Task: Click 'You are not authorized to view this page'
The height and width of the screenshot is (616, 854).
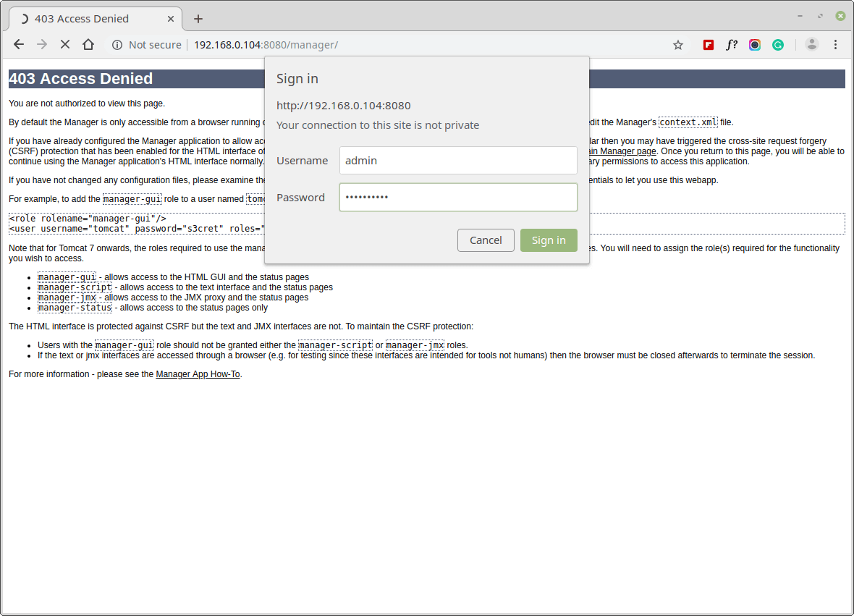Action: coord(87,104)
